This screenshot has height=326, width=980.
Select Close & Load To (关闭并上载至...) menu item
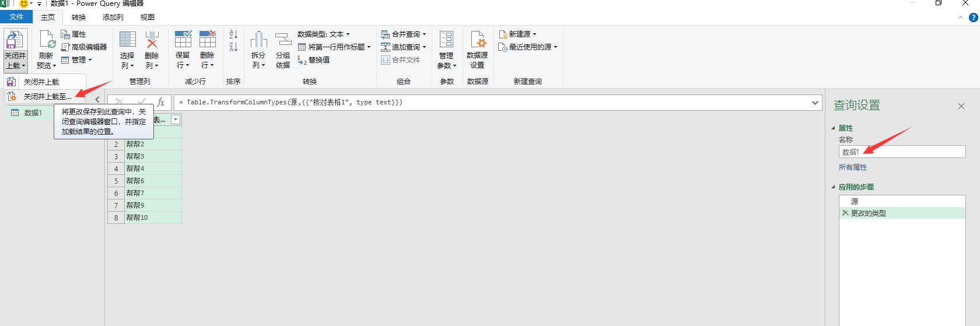pos(45,97)
